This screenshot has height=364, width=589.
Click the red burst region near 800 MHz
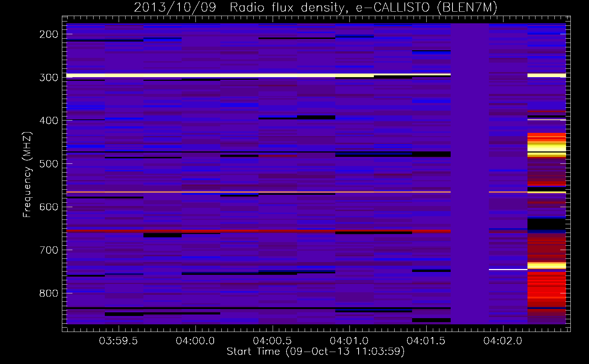[x=547, y=289]
